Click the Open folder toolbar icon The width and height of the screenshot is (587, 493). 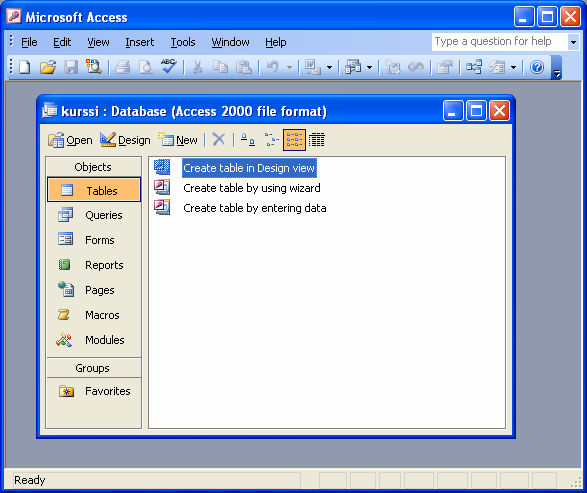click(x=48, y=67)
